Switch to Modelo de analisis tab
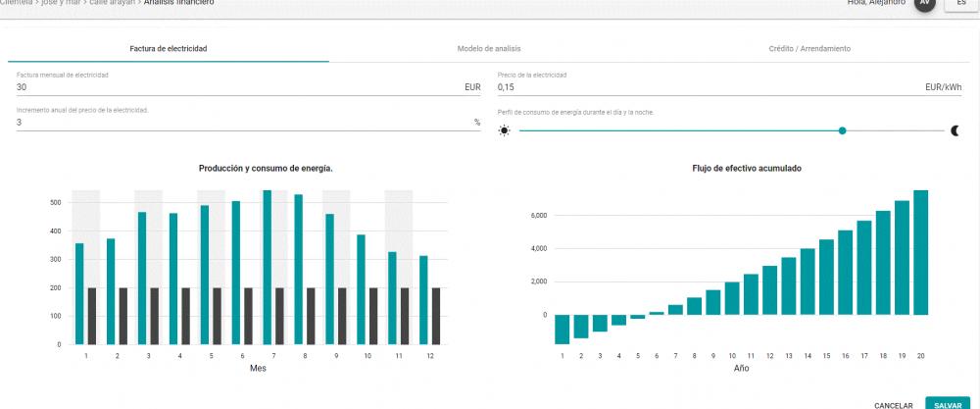Image resolution: width=980 pixels, height=409 pixels. click(x=489, y=49)
